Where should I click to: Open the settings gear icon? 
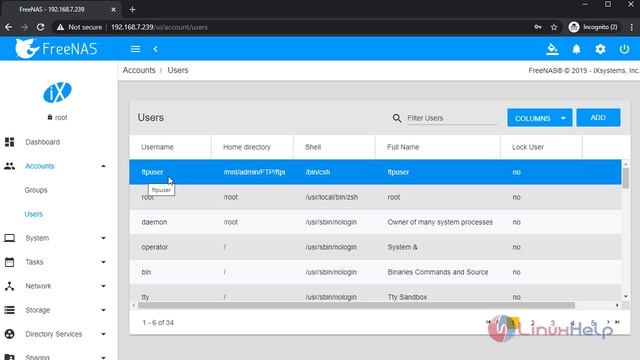600,49
